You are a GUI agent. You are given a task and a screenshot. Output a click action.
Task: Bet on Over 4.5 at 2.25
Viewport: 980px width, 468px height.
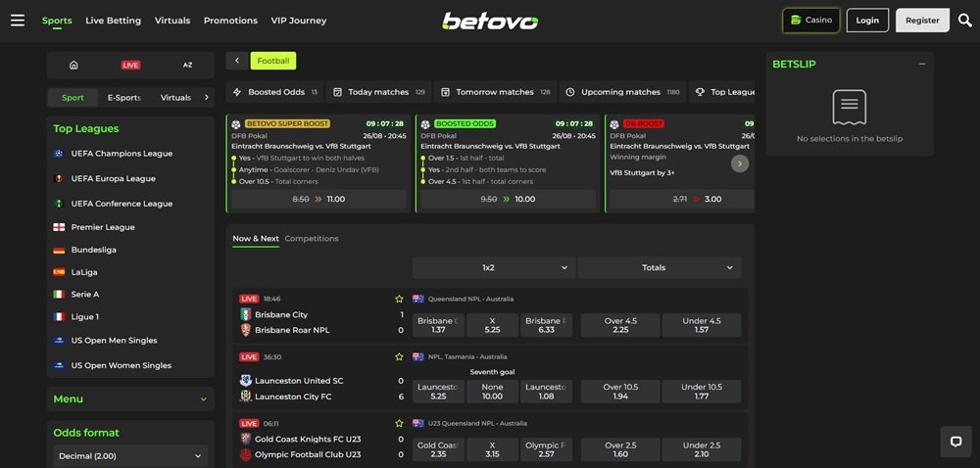pos(620,325)
